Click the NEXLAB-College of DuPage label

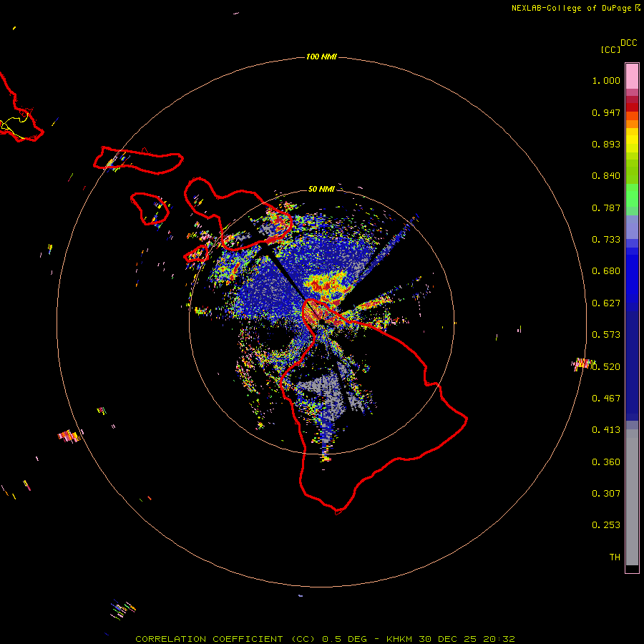click(x=571, y=8)
